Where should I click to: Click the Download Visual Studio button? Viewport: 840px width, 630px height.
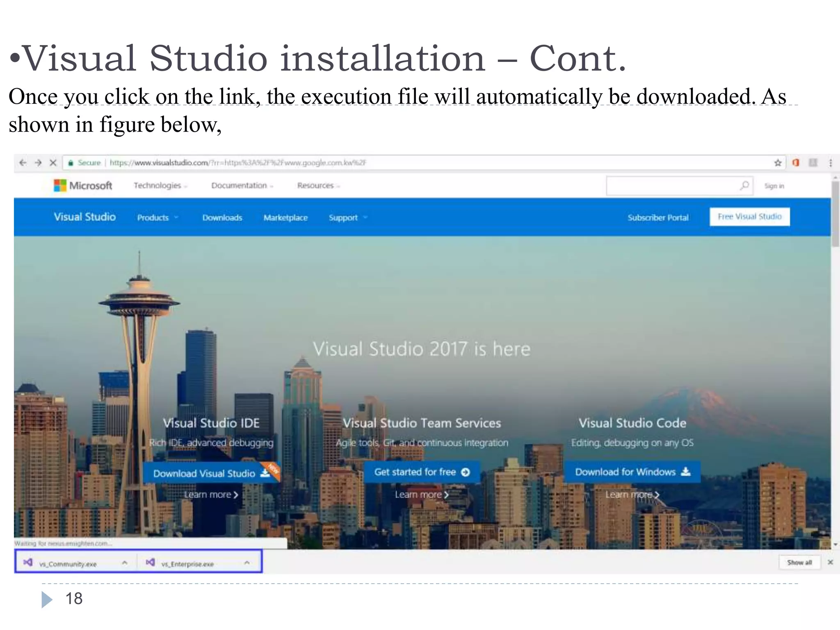coord(211,473)
